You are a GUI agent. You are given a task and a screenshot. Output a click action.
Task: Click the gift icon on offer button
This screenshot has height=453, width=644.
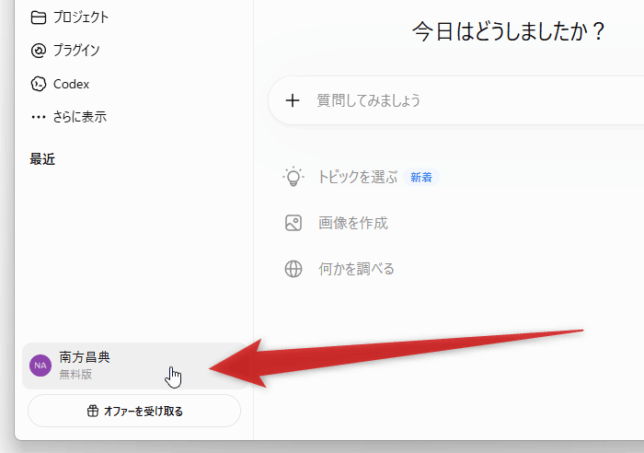coord(93,411)
